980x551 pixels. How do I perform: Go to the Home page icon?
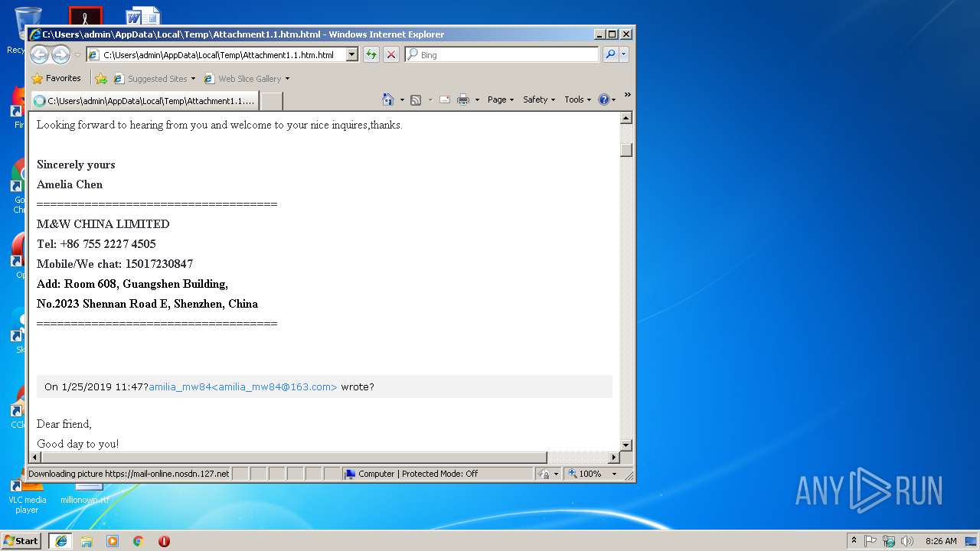(x=388, y=99)
